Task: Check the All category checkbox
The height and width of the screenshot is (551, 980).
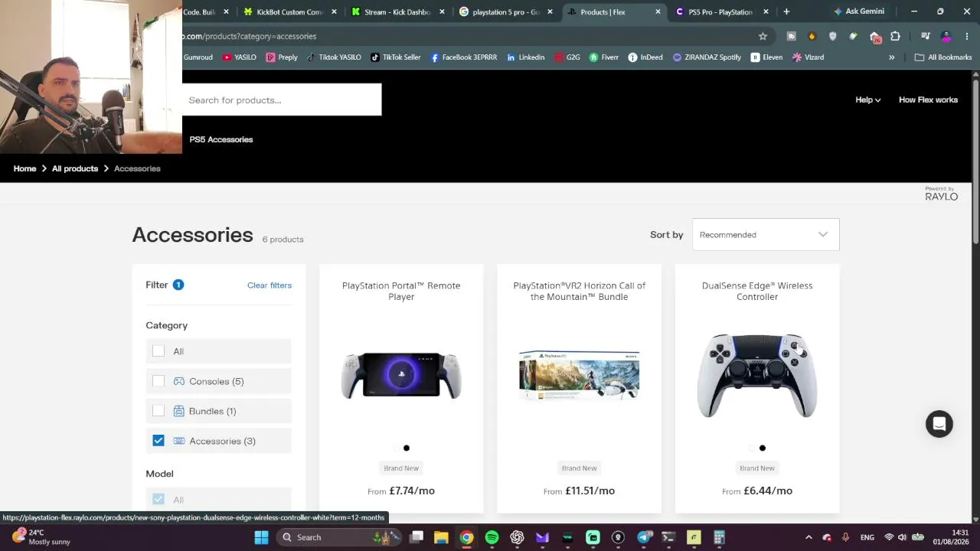Action: 158,351
